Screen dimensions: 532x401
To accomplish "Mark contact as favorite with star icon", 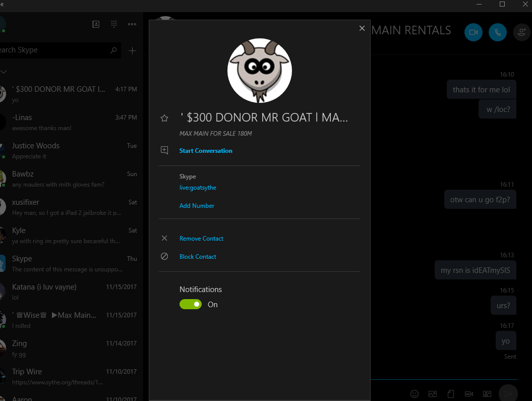I will 164,118.
